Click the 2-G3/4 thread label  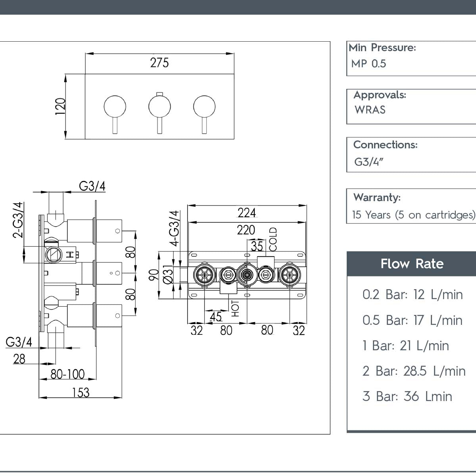[x=18, y=220]
